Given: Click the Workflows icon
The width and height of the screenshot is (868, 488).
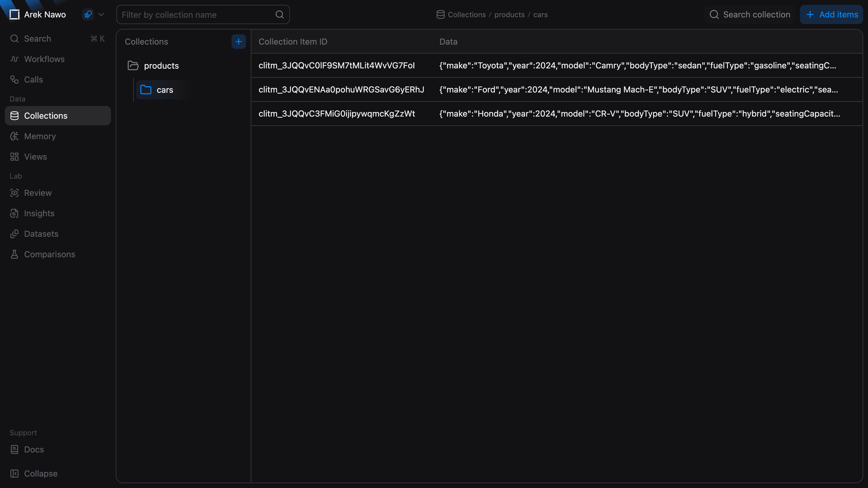Looking at the screenshot, I should [14, 59].
